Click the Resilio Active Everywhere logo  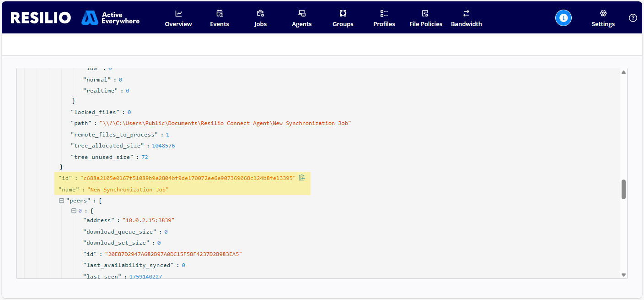(75, 18)
